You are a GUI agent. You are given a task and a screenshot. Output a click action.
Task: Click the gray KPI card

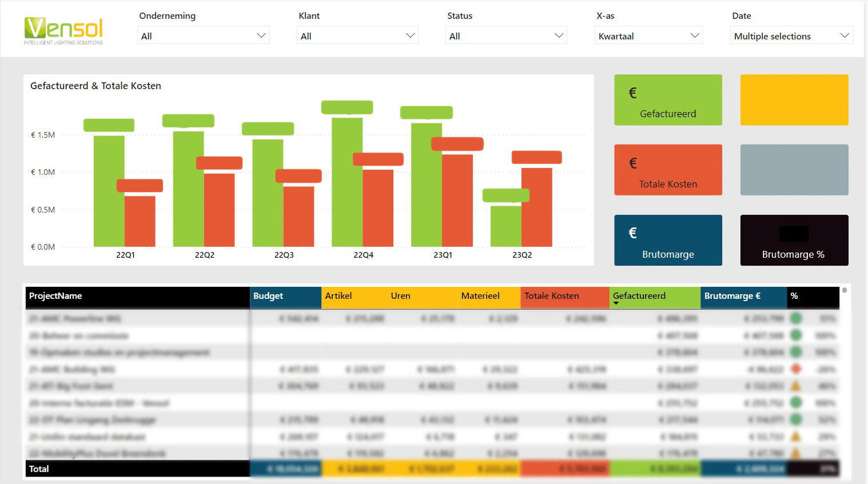point(794,169)
